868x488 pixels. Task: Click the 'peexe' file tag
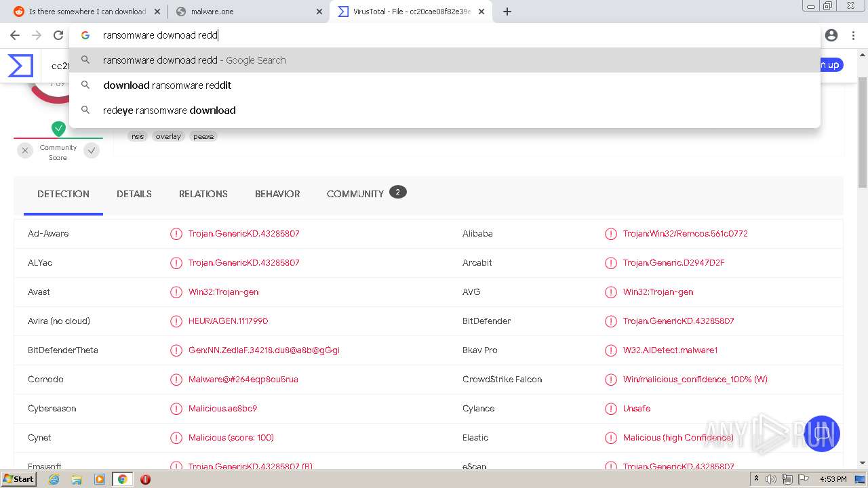(203, 136)
